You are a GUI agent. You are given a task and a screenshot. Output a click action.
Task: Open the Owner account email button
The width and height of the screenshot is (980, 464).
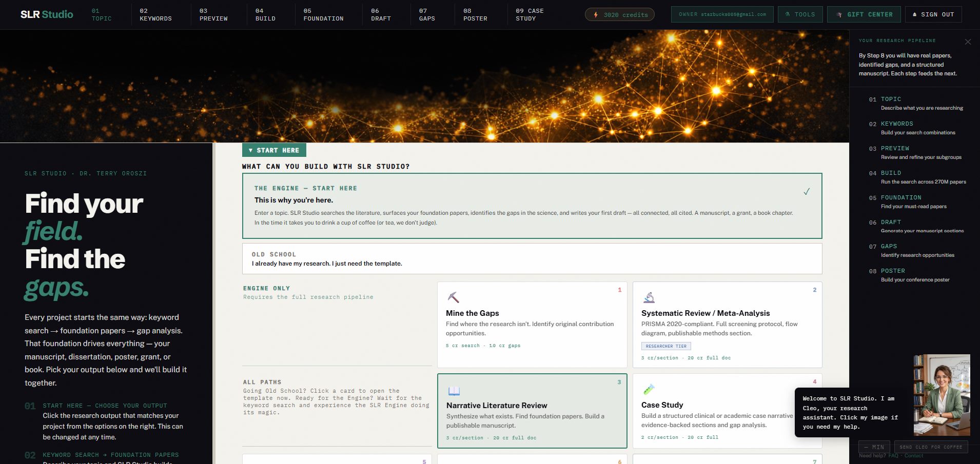[x=722, y=14]
